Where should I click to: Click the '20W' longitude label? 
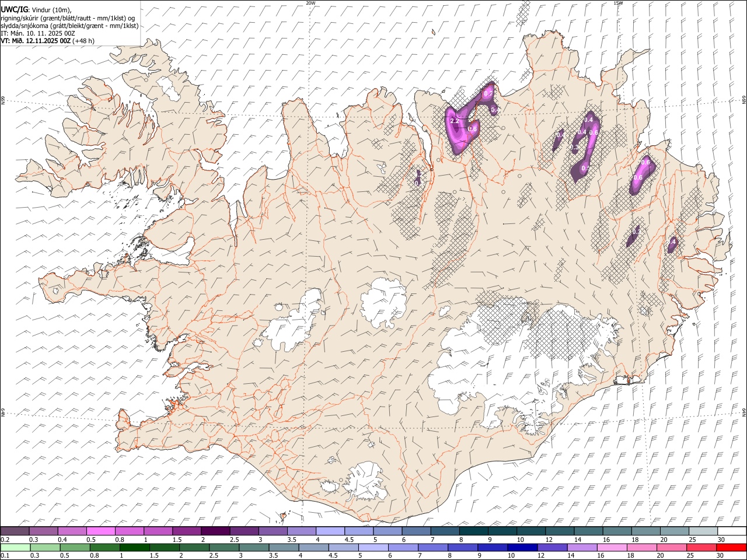point(310,3)
